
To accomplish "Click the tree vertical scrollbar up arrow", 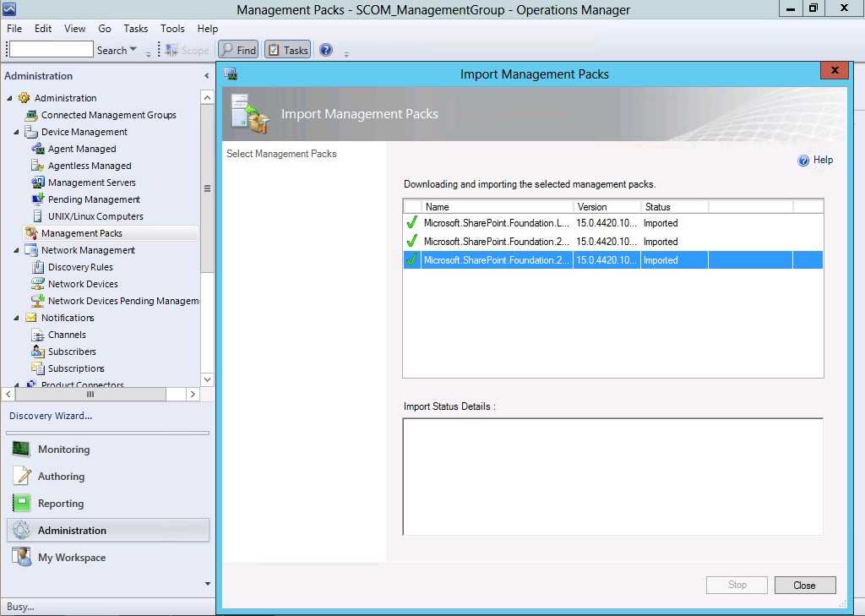I will tap(208, 98).
